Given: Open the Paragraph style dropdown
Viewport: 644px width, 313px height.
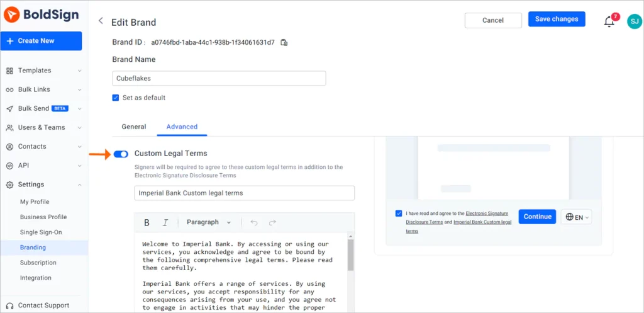Looking at the screenshot, I should [x=209, y=222].
